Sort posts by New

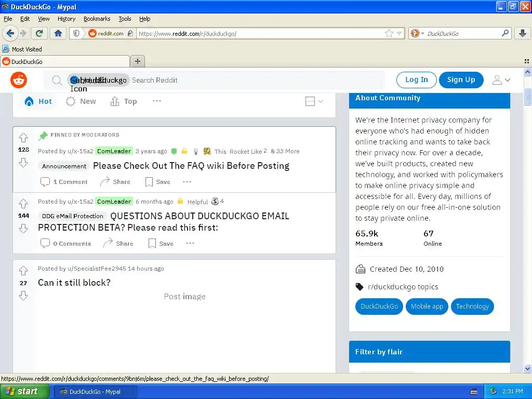(x=81, y=101)
